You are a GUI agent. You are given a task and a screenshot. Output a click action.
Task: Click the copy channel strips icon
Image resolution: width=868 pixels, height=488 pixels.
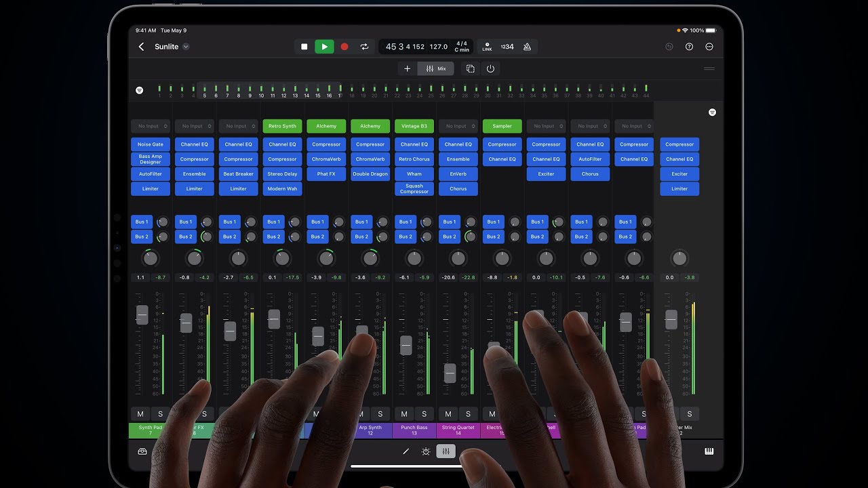pos(470,68)
